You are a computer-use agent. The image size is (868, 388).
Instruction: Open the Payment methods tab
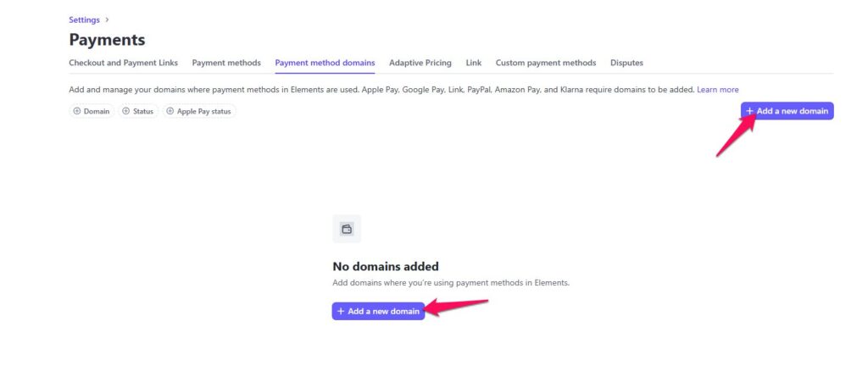tap(226, 63)
